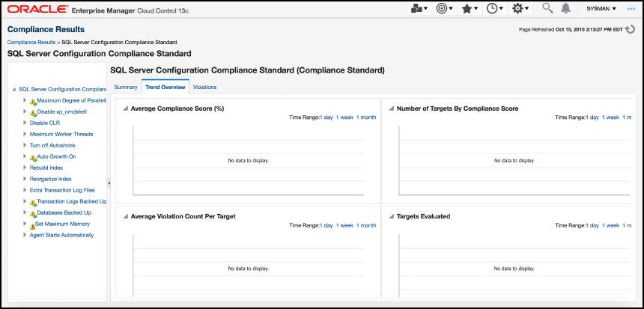This screenshot has height=309, width=644.
Task: Set Average Compliance Score range to 1 week
Action: 344,117
